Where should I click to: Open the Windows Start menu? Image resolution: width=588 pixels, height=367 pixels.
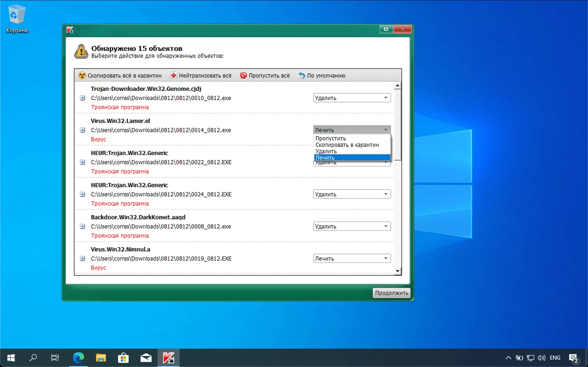coord(11,358)
